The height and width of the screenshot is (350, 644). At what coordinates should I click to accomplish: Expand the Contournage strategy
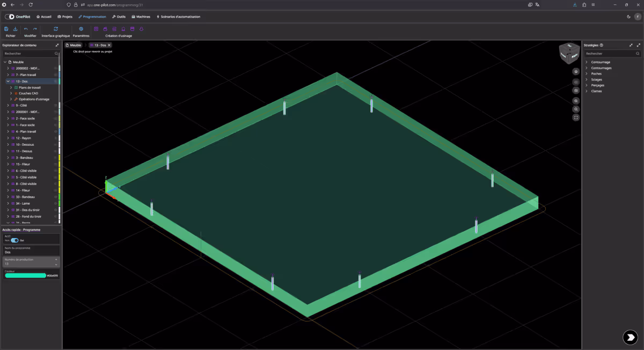(x=587, y=62)
